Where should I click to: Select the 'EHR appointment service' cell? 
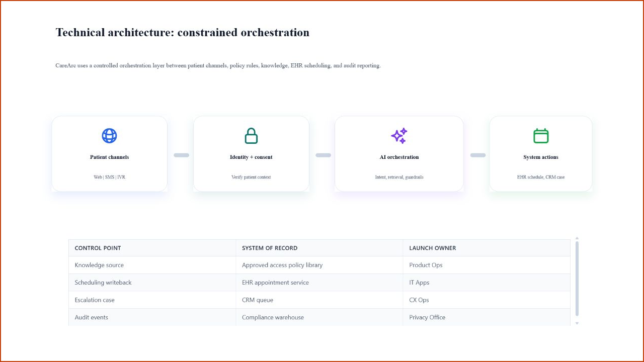pos(319,283)
